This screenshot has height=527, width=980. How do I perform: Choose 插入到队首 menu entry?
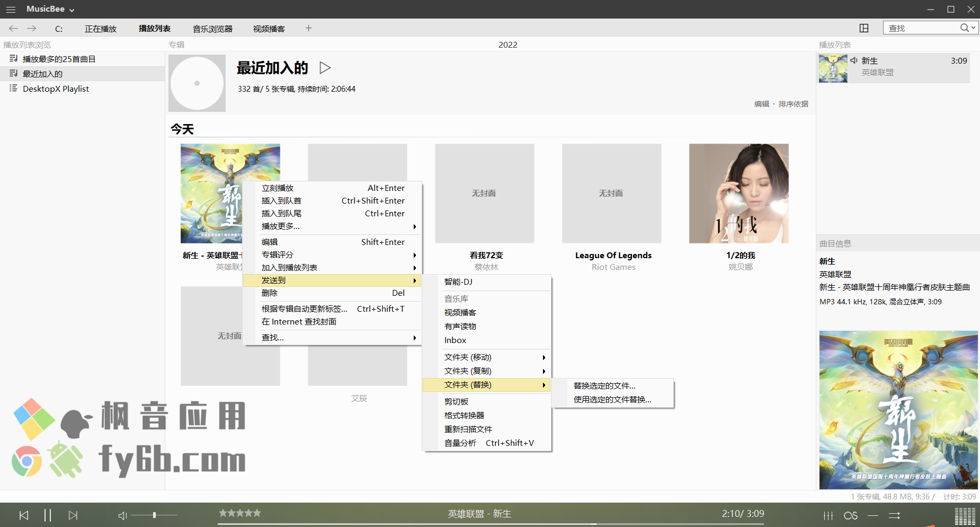[x=332, y=201]
